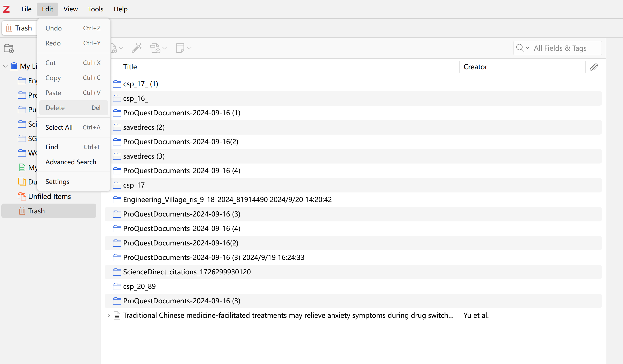Click the Zotero Z logo icon
Viewport: 623px width, 364px height.
(x=6, y=9)
